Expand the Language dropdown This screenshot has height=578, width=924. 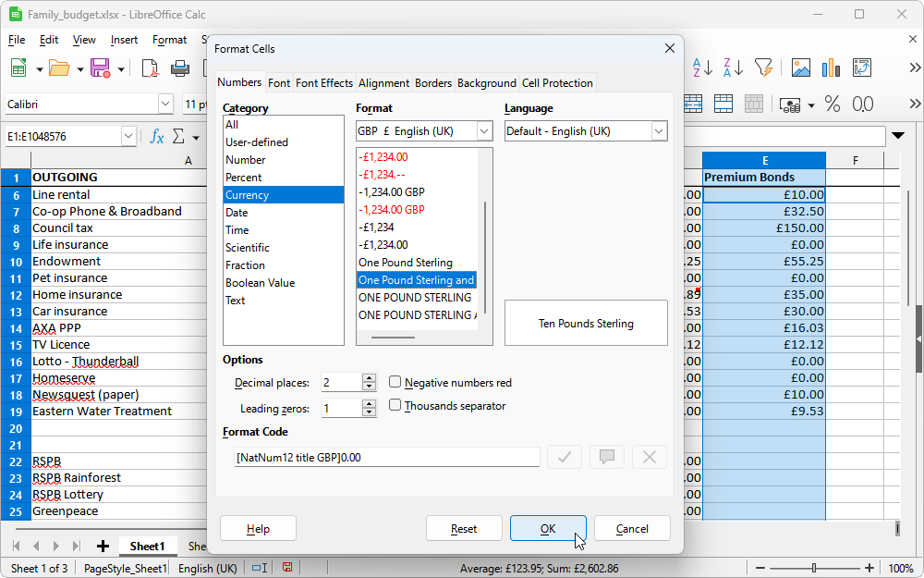[659, 131]
